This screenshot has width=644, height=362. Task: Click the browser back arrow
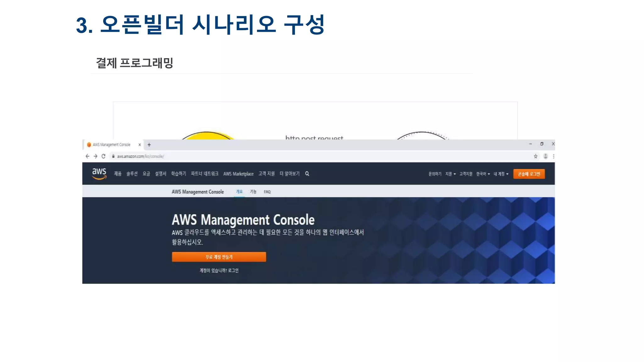[x=87, y=156]
